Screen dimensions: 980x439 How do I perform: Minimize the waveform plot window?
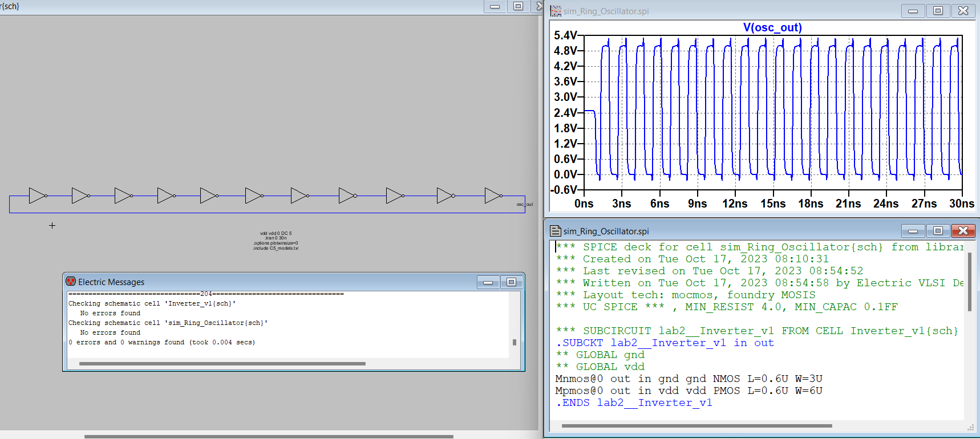[913, 11]
